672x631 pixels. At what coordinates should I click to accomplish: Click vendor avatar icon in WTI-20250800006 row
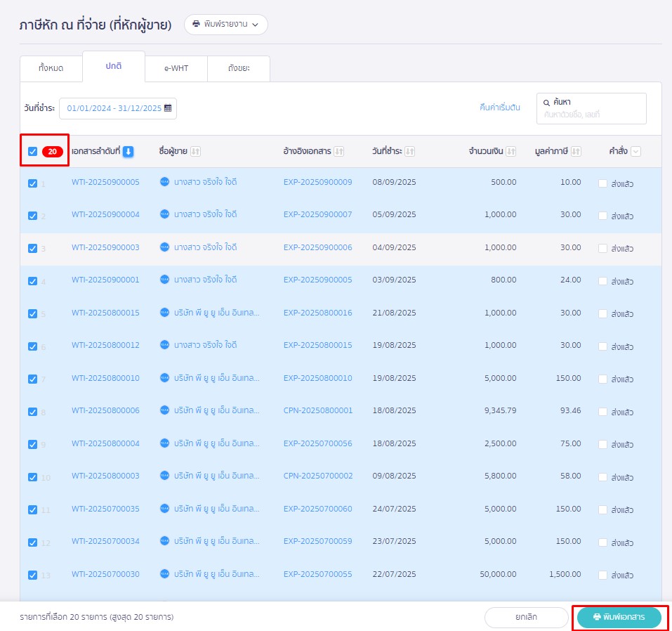click(164, 410)
